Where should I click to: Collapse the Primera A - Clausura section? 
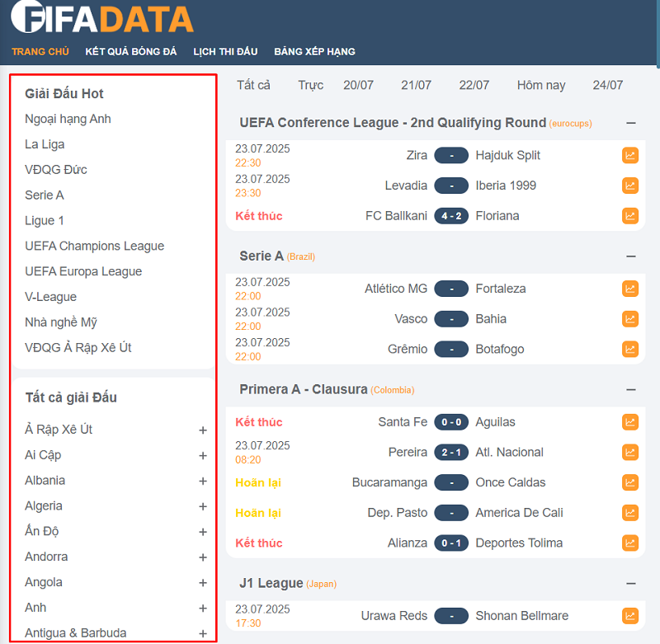click(x=631, y=389)
